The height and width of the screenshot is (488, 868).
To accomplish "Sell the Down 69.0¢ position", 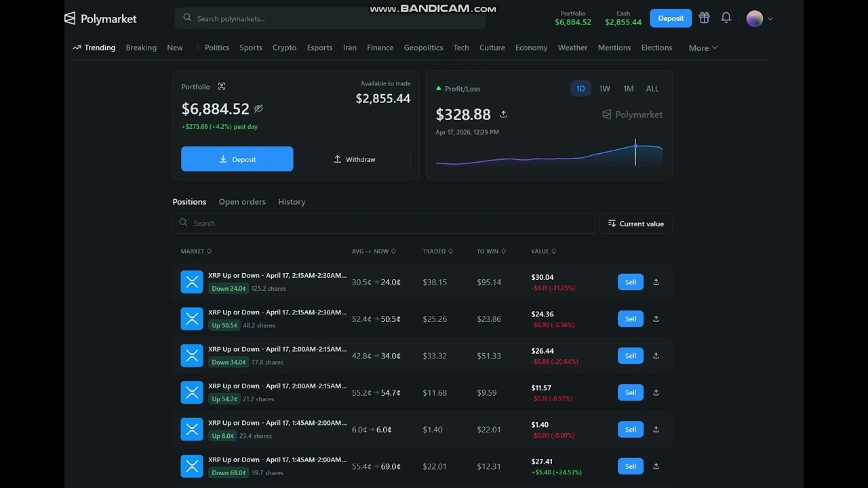I will [631, 466].
